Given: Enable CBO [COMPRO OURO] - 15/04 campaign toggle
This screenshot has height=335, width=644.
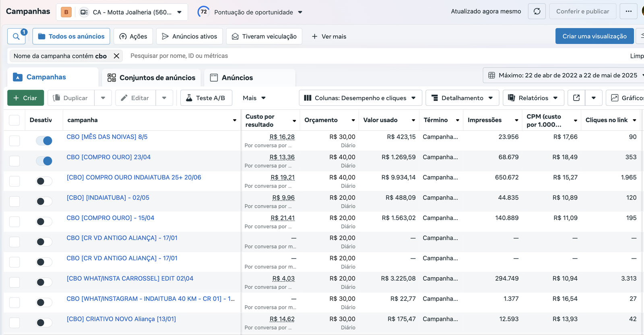Looking at the screenshot, I should click(x=44, y=221).
